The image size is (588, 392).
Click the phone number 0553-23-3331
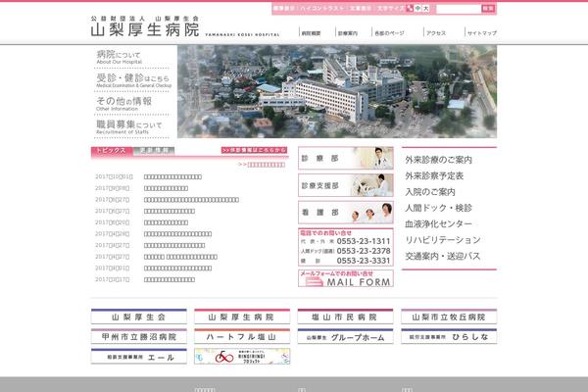(x=364, y=261)
